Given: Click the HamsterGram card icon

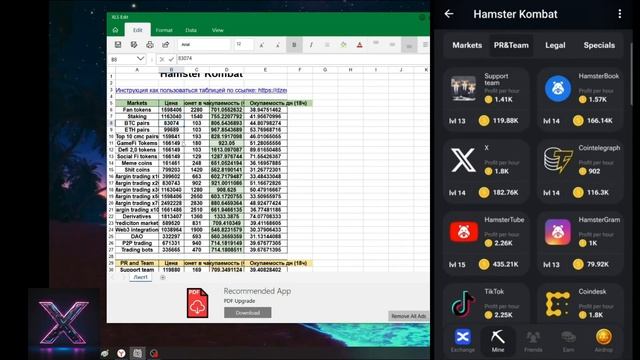Looking at the screenshot, I should tap(558, 232).
